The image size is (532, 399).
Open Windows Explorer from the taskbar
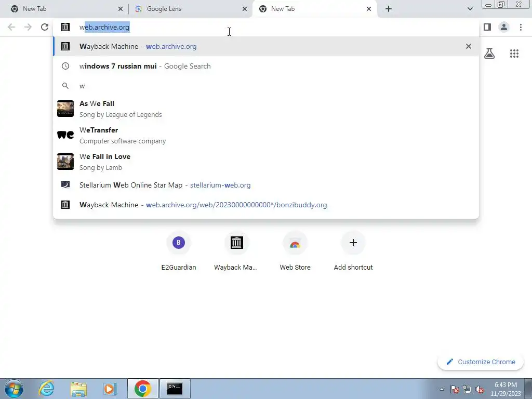78,389
